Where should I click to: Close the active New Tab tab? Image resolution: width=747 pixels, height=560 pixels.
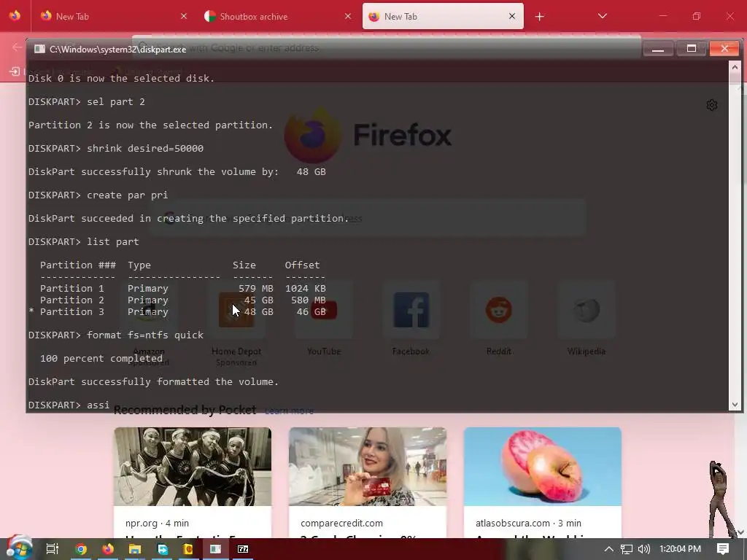(x=512, y=16)
